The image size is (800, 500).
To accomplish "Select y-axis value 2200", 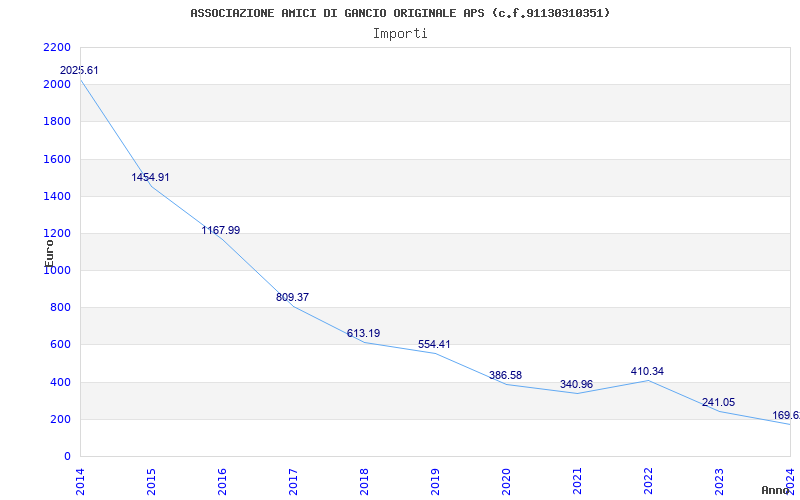I will 57,47.
